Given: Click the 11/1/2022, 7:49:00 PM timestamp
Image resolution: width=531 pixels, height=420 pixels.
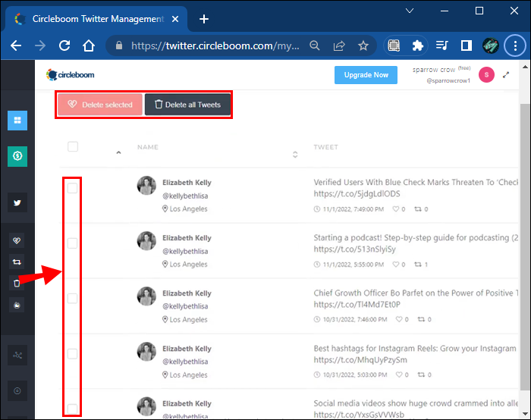Looking at the screenshot, I should coord(353,209).
